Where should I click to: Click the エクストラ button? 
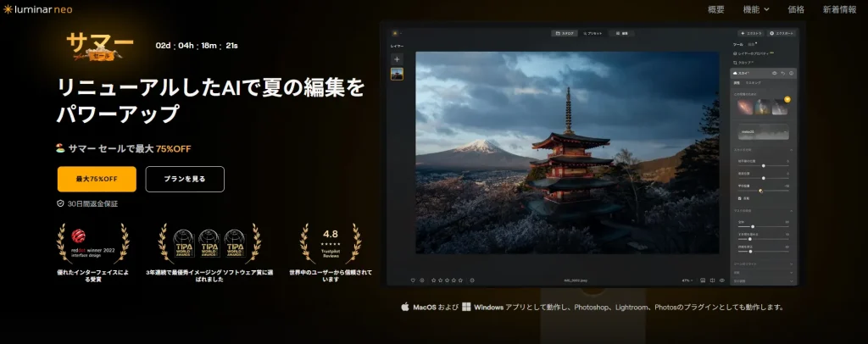click(x=751, y=33)
